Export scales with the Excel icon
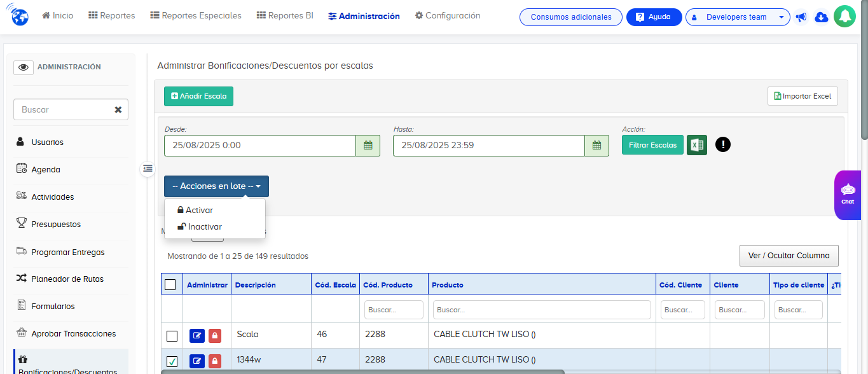This screenshot has width=868, height=374. point(697,145)
